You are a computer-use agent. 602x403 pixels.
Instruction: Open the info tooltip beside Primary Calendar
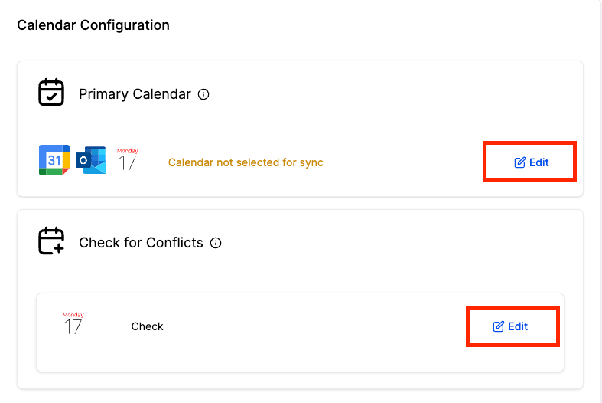tap(203, 94)
